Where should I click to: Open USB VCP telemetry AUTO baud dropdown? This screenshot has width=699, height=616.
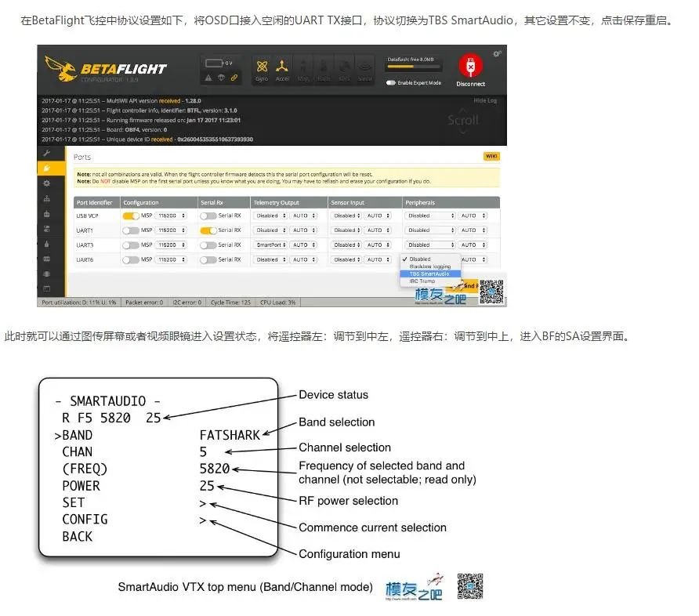click(304, 216)
